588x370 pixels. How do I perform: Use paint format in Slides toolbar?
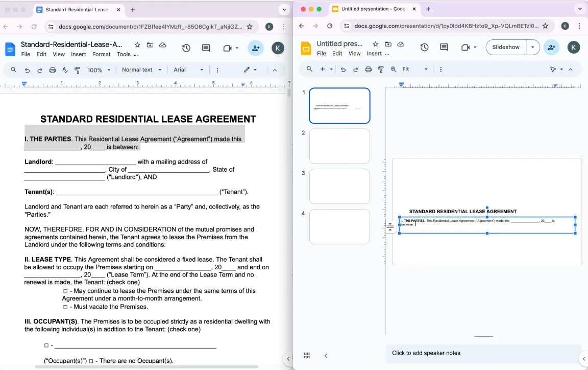point(381,69)
